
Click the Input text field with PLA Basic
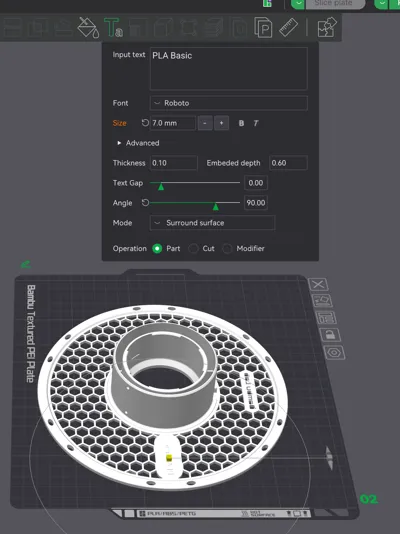[229, 68]
